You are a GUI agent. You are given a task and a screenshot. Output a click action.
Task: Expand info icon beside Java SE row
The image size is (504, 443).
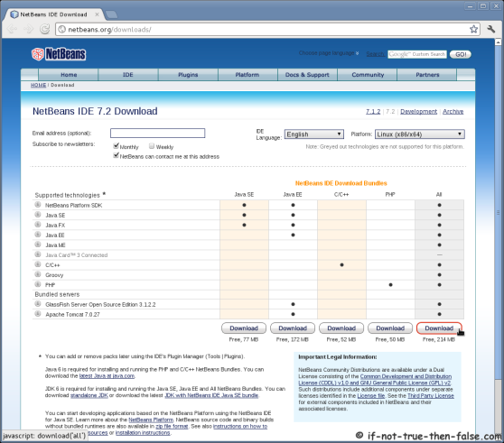(x=38, y=215)
